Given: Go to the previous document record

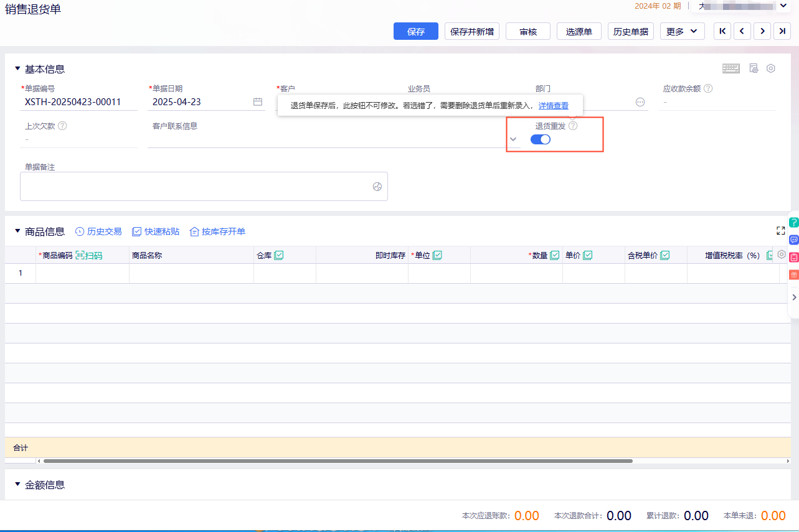Looking at the screenshot, I should click(742, 31).
